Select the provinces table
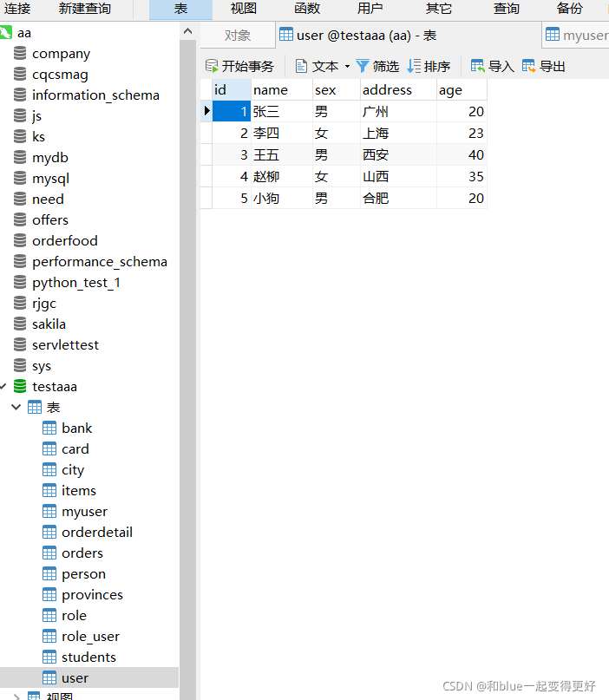Viewport: 609px width, 700px height. click(x=92, y=595)
